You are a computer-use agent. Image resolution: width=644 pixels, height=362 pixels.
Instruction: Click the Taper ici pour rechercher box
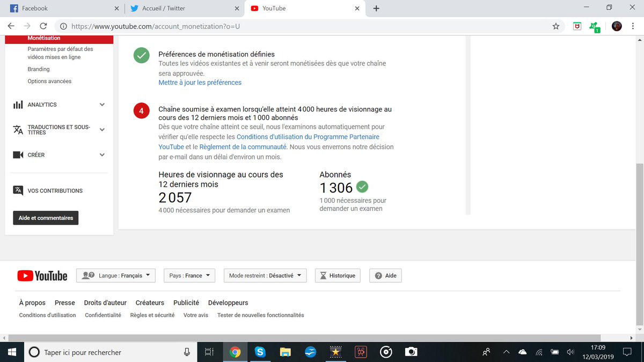(109, 352)
